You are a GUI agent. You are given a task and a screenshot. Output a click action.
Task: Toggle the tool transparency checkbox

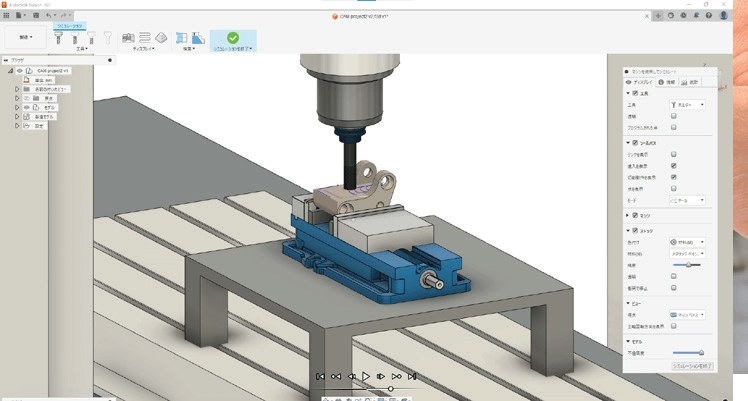[x=674, y=116]
